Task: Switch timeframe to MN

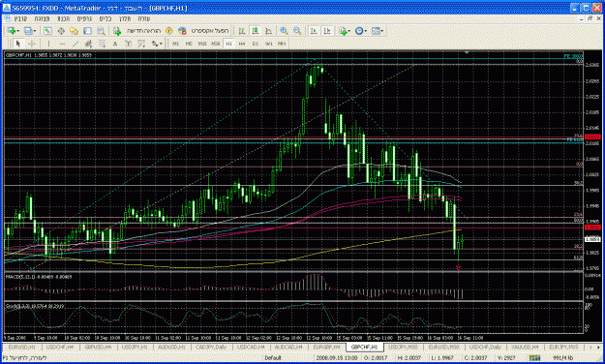Action: [282, 44]
